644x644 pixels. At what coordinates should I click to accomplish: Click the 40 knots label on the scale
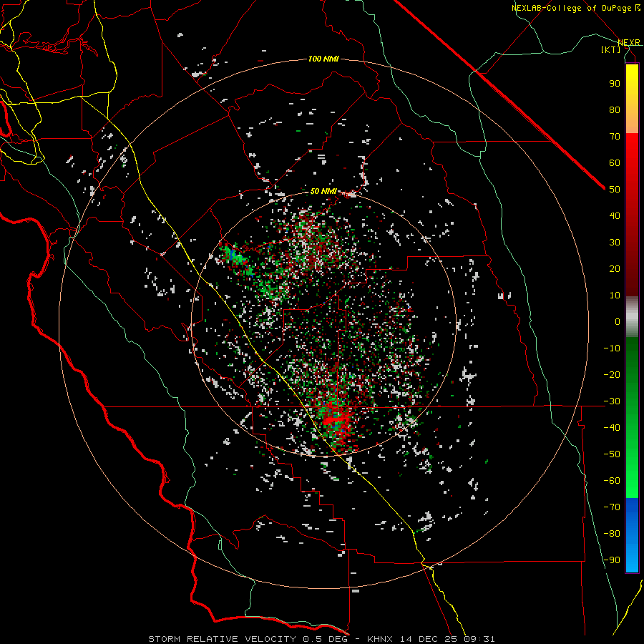pyautogui.click(x=615, y=215)
